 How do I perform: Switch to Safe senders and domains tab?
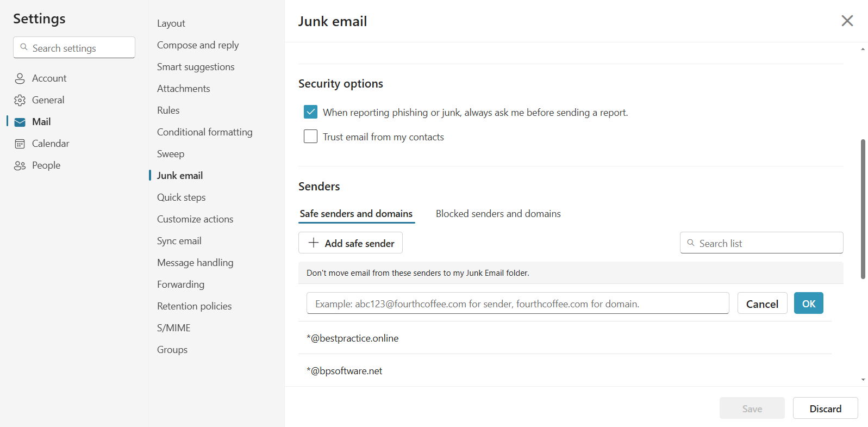(x=356, y=214)
